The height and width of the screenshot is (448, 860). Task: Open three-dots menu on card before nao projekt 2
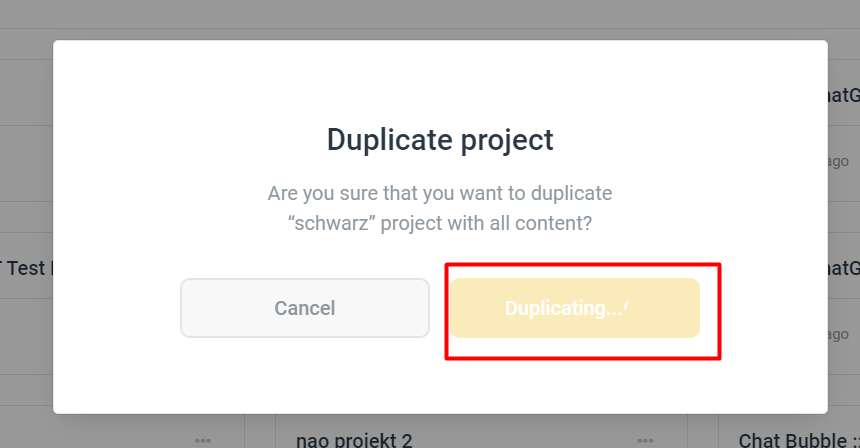(202, 440)
